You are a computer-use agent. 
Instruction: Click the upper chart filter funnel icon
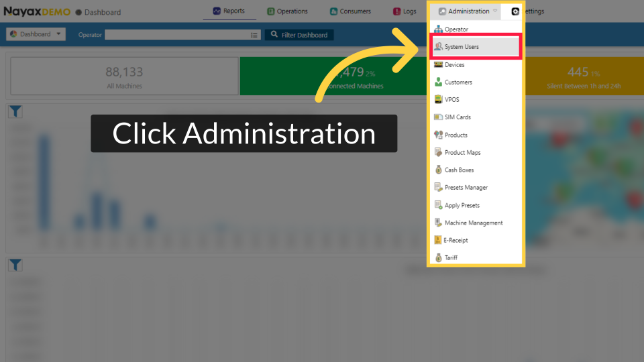[x=15, y=112]
